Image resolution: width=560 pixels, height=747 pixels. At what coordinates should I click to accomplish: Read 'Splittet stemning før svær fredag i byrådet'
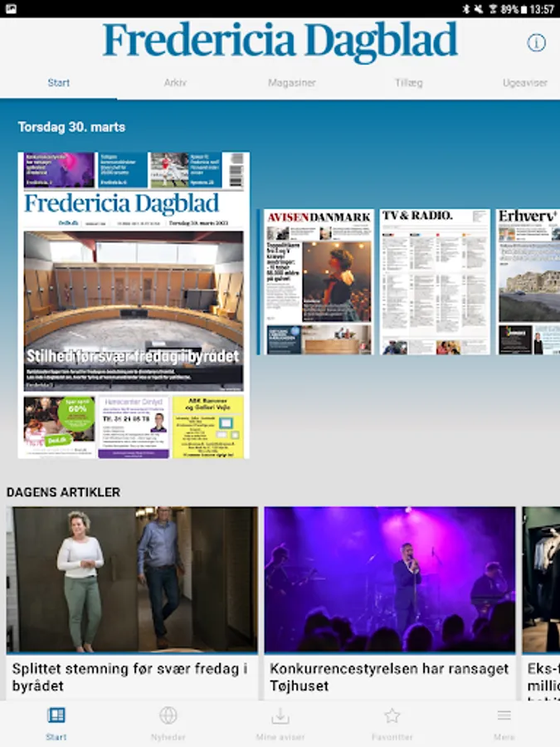pos(129,677)
